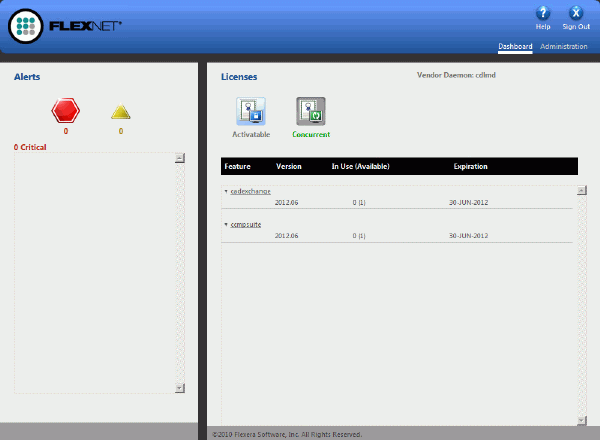The width and height of the screenshot is (600, 440).
Task: Click cadexchange version 2012.06
Action: [x=286, y=202]
